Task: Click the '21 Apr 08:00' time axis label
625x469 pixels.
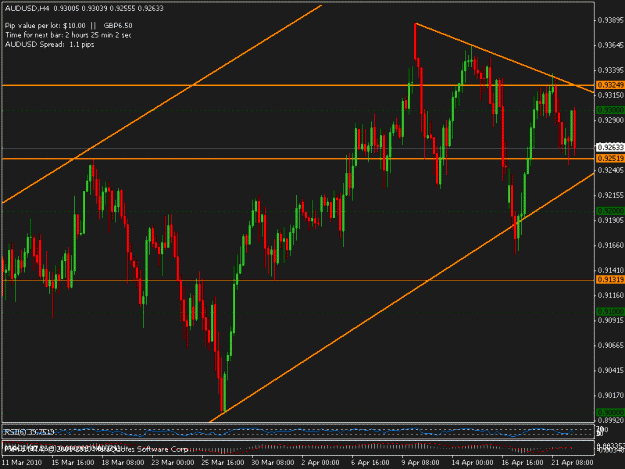Action: (572, 463)
